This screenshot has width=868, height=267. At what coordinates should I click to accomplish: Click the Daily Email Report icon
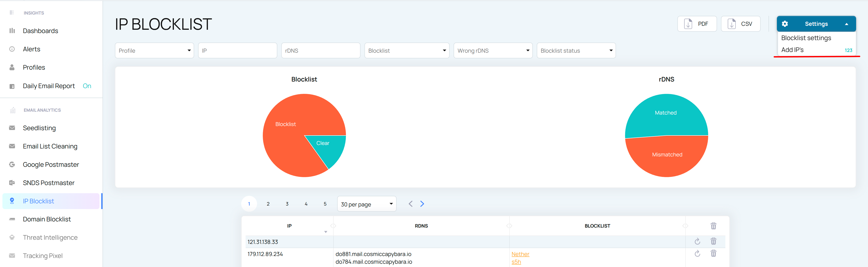[x=12, y=86]
